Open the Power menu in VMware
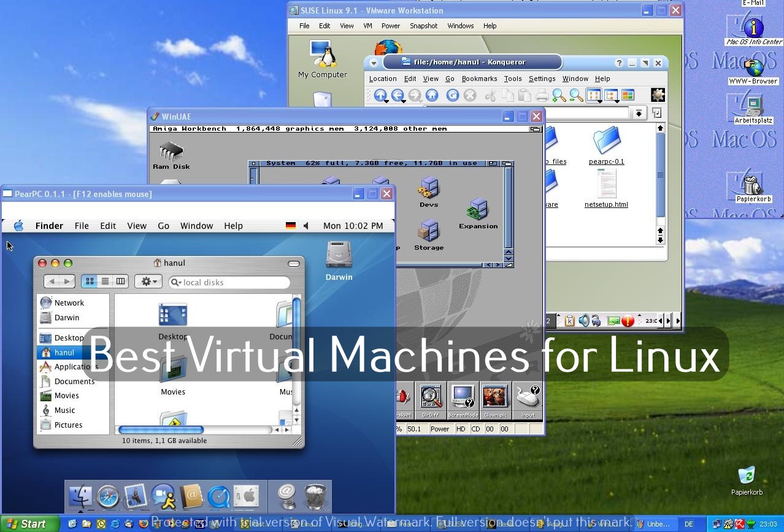The image size is (784, 532). tap(391, 26)
